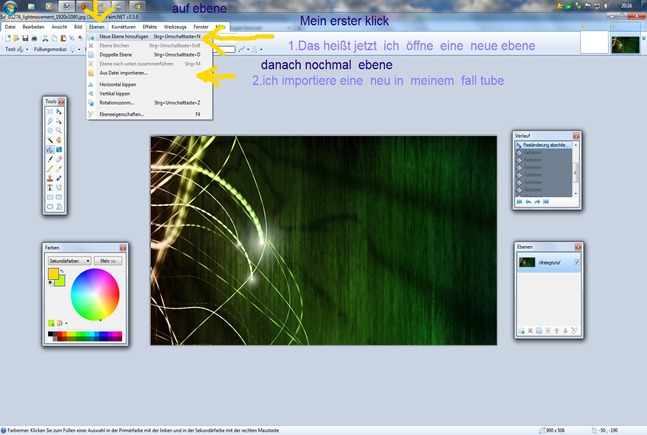Choose Neue Ebene hinzufügen menu entry
This screenshot has height=435, width=647.
149,36
